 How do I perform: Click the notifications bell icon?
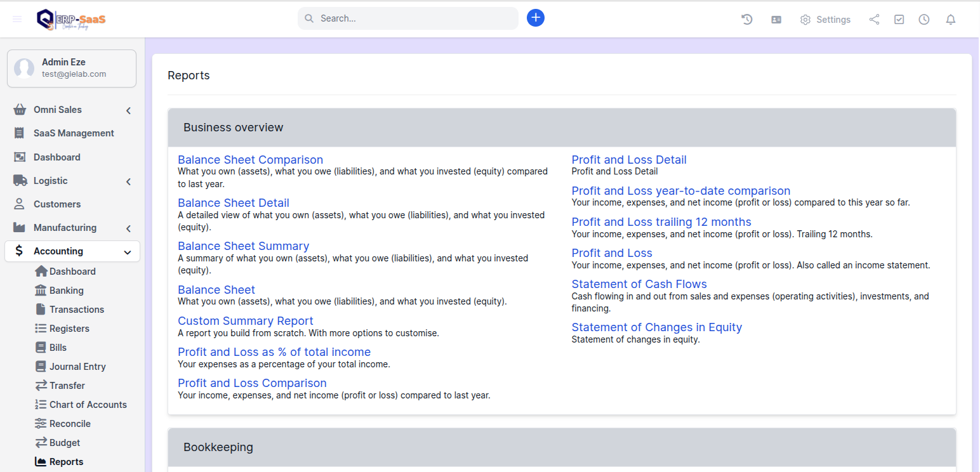point(950,20)
